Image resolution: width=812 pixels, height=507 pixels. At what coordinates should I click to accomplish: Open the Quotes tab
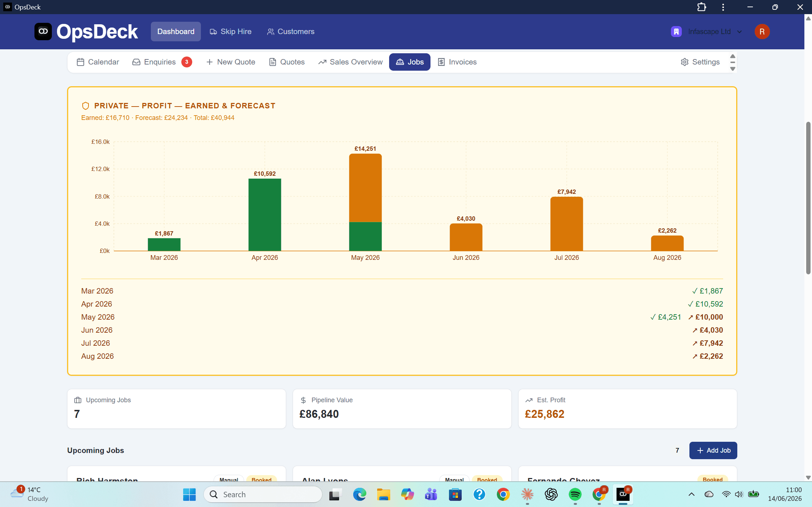click(287, 62)
